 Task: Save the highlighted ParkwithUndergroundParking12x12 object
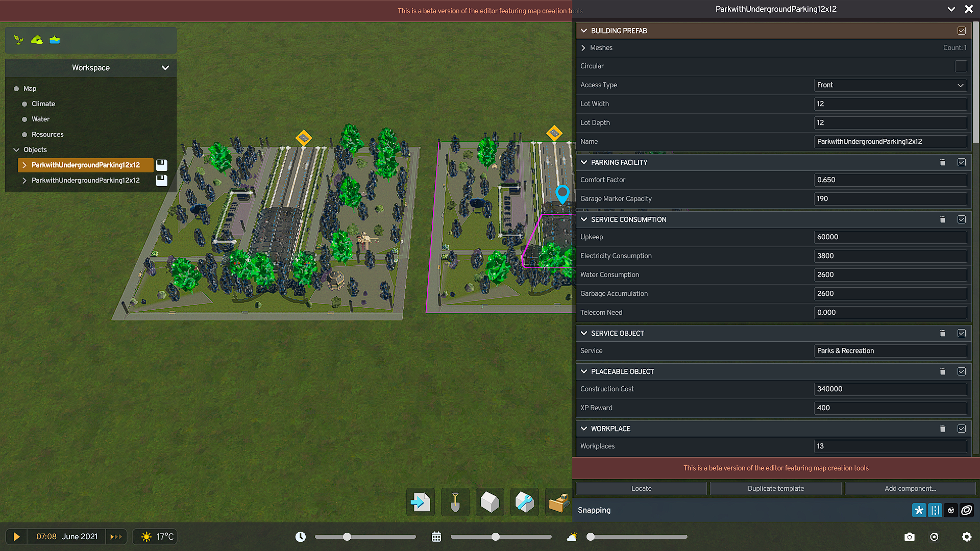click(x=161, y=165)
